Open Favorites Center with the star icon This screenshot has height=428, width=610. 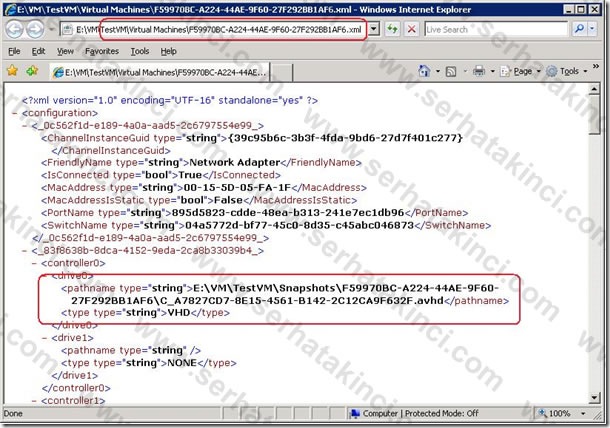pos(12,71)
